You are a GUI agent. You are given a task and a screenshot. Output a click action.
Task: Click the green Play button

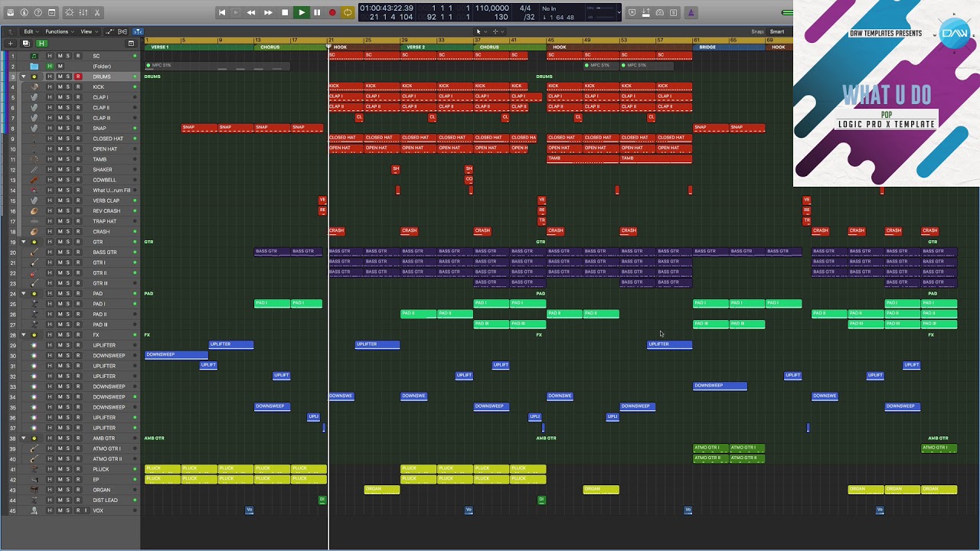tap(301, 12)
